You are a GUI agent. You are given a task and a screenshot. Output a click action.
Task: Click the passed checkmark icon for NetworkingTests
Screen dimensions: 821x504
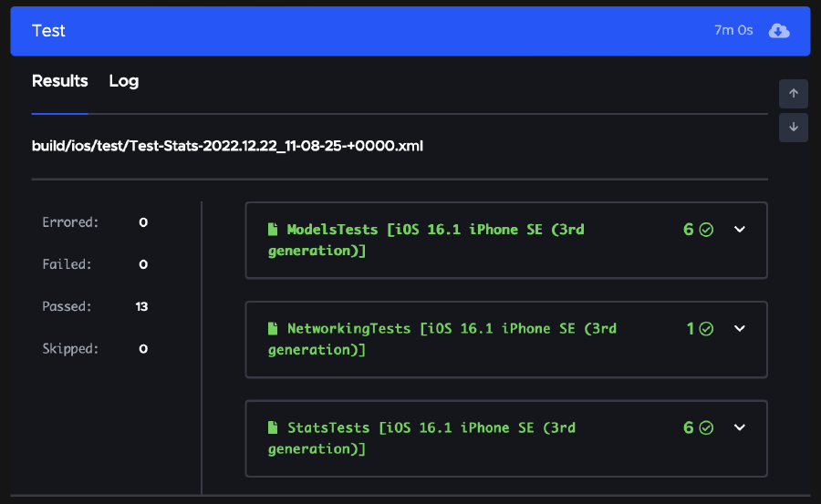click(706, 329)
